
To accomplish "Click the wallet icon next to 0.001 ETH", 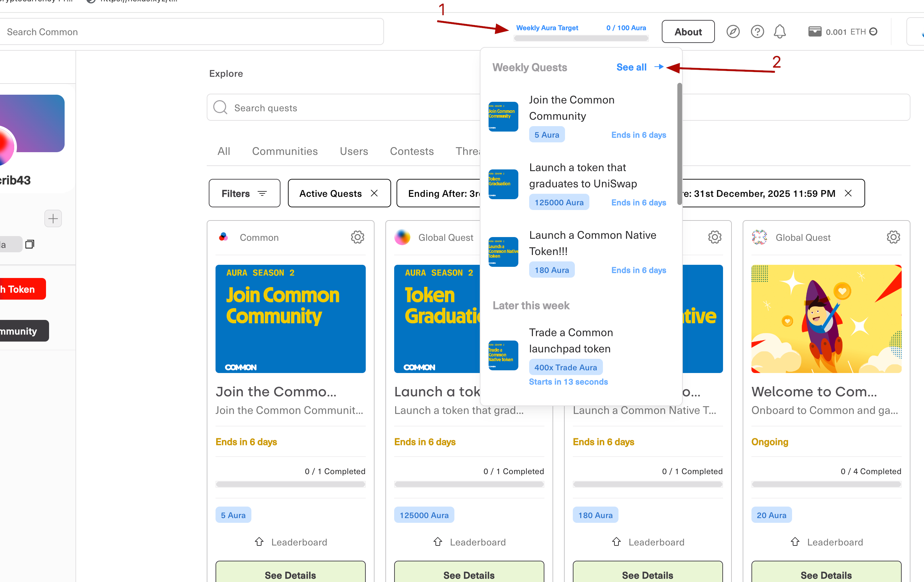I will click(815, 31).
